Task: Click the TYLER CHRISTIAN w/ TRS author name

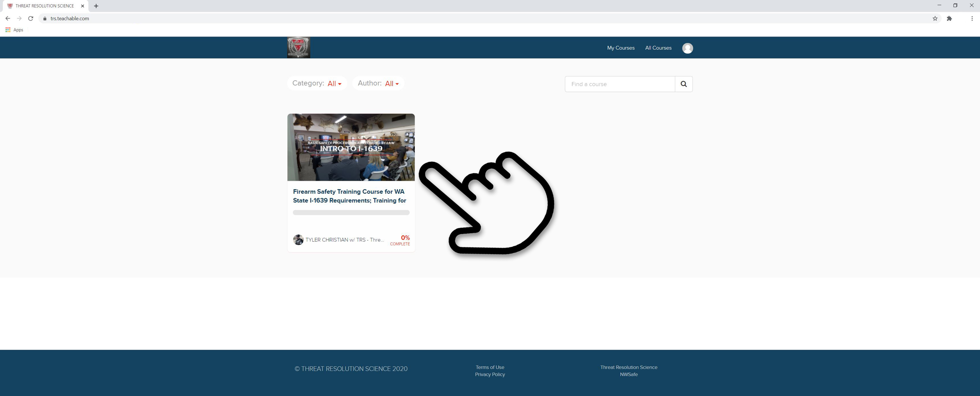Action: [x=344, y=239]
